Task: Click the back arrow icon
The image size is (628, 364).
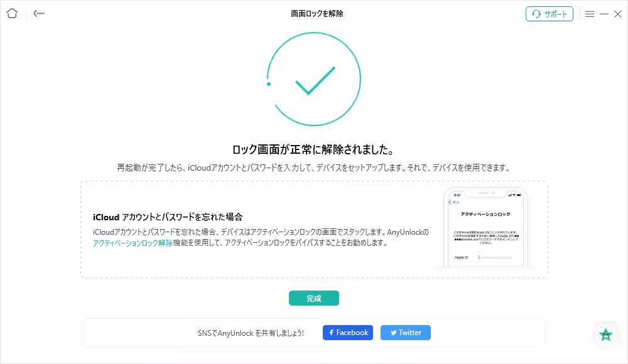Action: [38, 13]
